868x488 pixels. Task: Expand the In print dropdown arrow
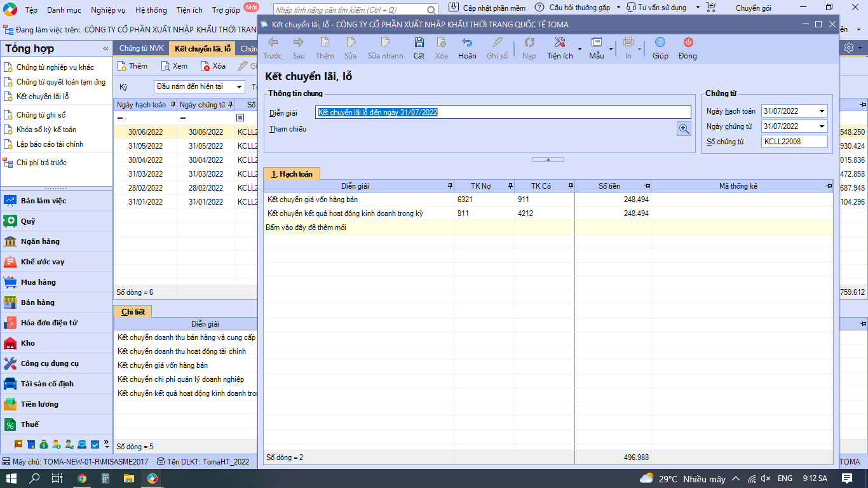(x=639, y=49)
